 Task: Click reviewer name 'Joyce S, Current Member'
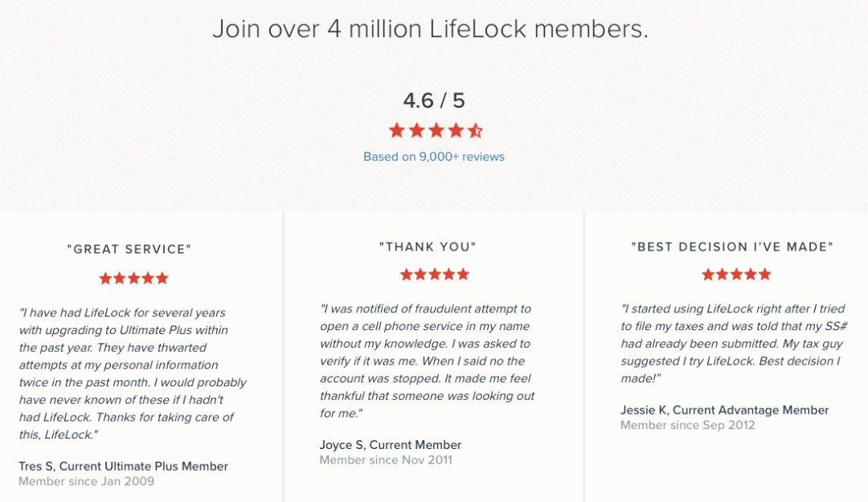point(391,444)
